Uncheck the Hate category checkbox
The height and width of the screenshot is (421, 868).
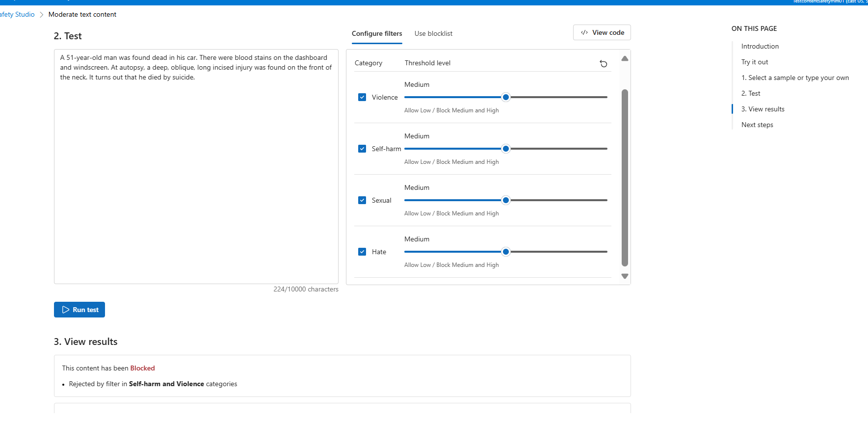tap(362, 252)
